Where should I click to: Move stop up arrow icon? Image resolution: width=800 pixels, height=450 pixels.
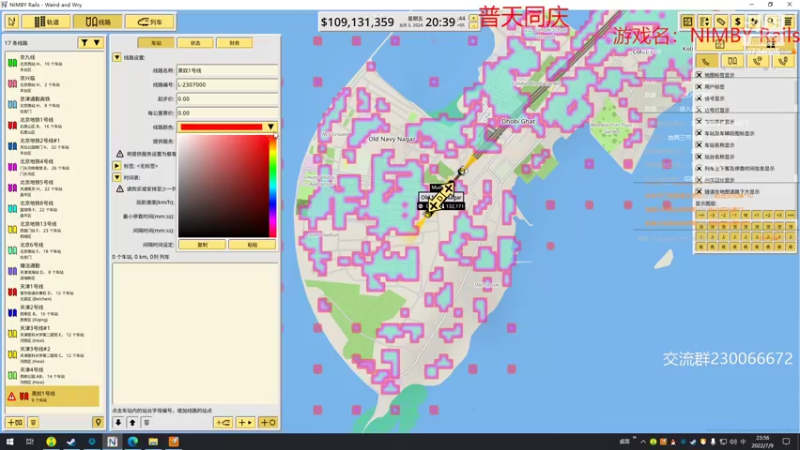click(x=132, y=422)
